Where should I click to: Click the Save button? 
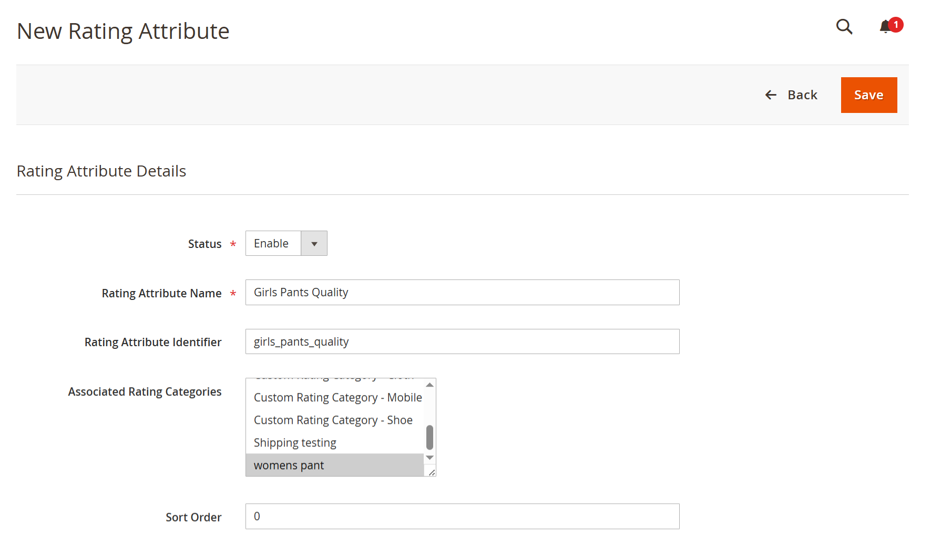868,95
